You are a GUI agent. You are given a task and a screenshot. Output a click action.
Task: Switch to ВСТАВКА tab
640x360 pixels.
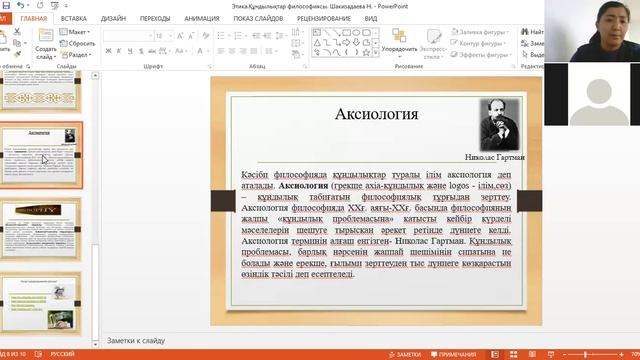click(x=73, y=18)
